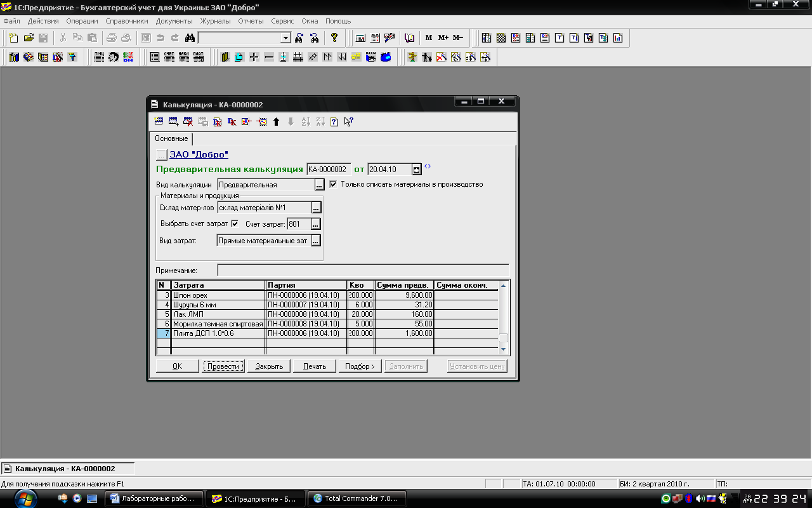
Task: Click the Плат payment toolbar icon
Action: (199, 57)
